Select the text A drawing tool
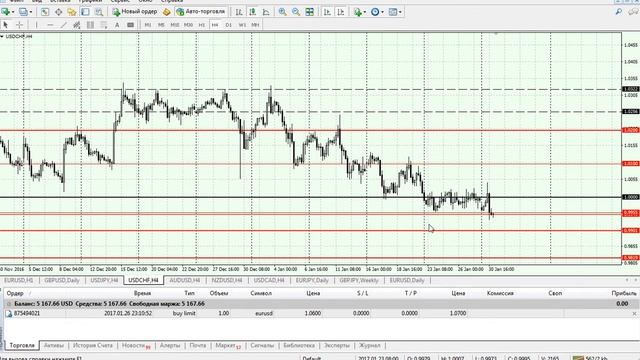The width and height of the screenshot is (640, 360). (117, 25)
